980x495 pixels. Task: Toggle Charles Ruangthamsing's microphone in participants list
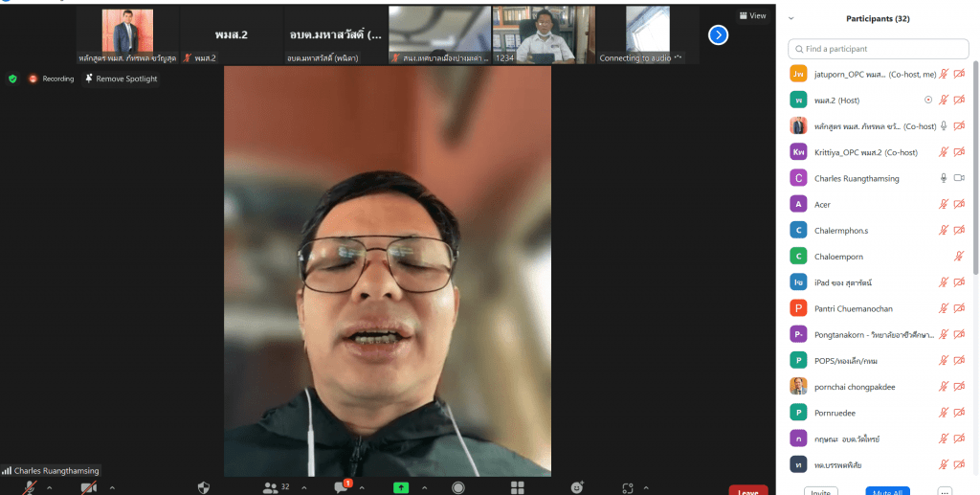943,178
